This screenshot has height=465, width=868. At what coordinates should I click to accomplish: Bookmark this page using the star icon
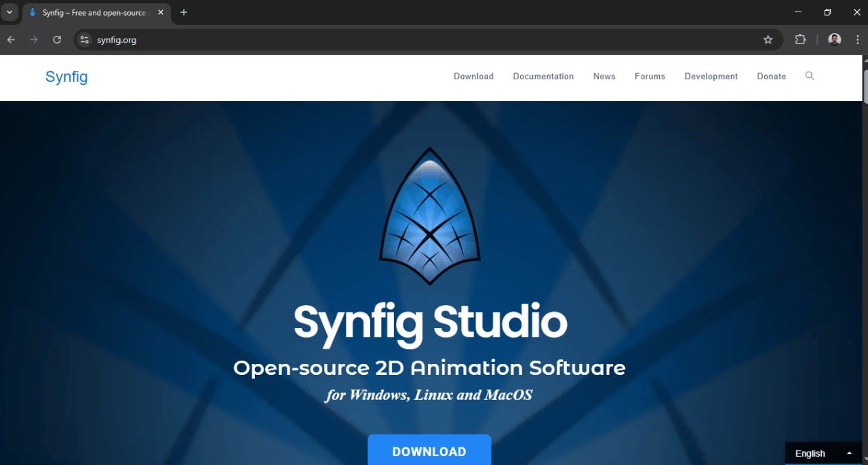pos(768,39)
